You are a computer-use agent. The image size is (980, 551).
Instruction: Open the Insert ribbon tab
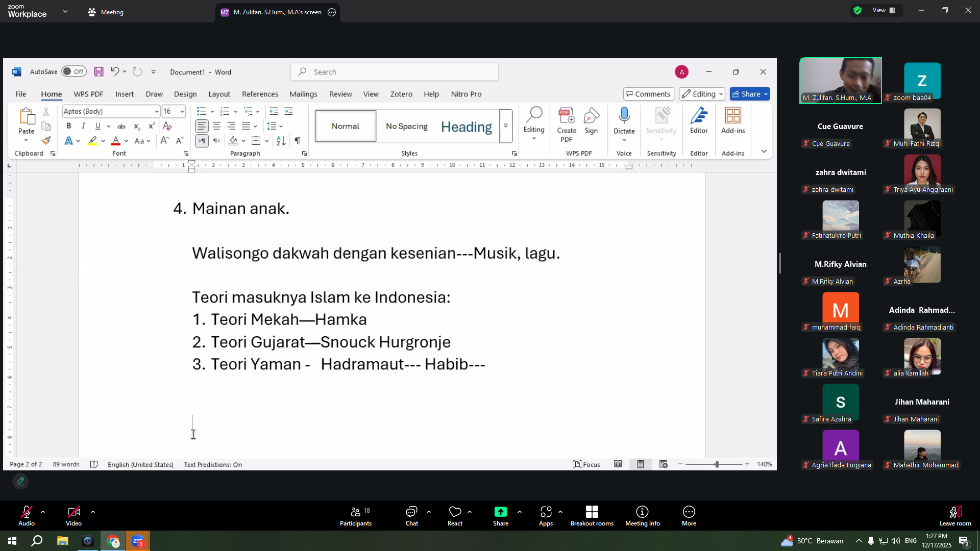pyautogui.click(x=125, y=94)
